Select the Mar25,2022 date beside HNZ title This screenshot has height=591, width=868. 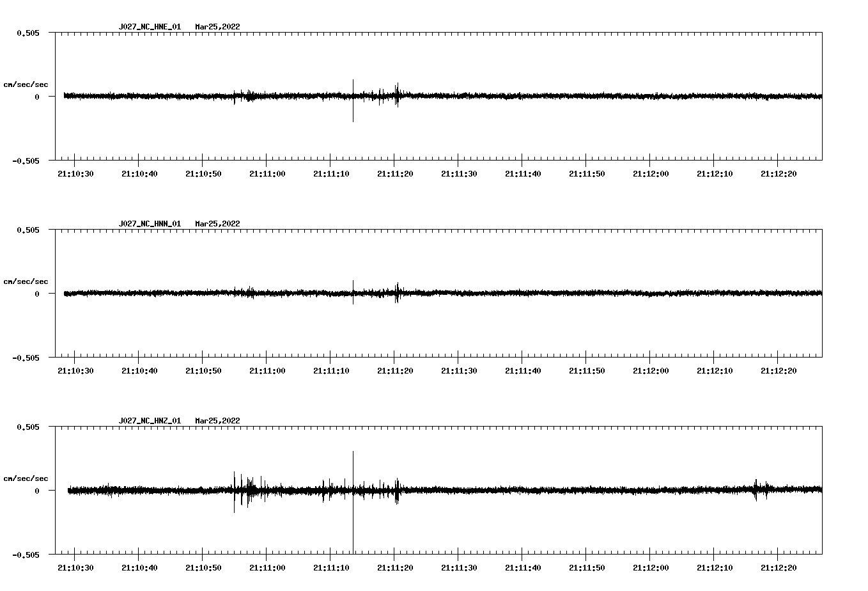point(218,421)
